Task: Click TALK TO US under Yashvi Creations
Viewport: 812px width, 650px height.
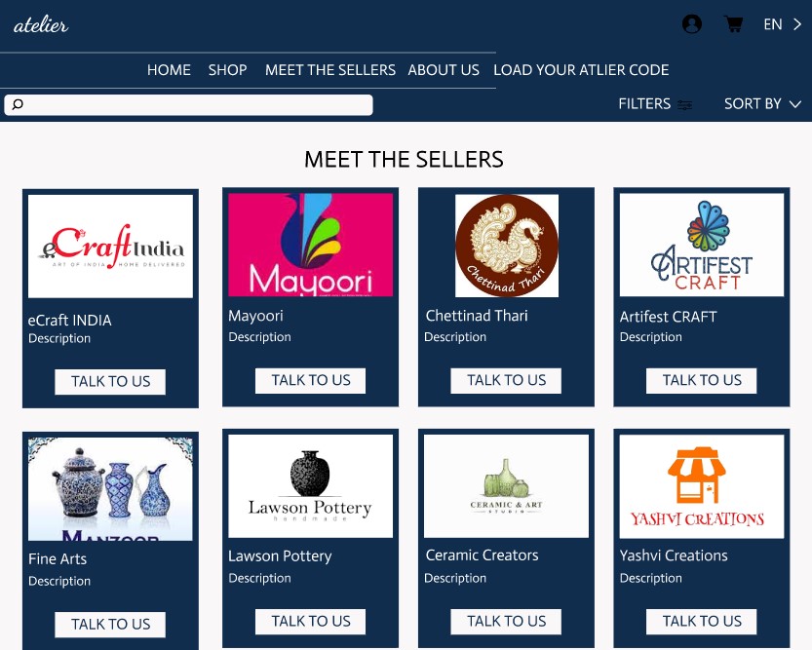Action: 701,622
